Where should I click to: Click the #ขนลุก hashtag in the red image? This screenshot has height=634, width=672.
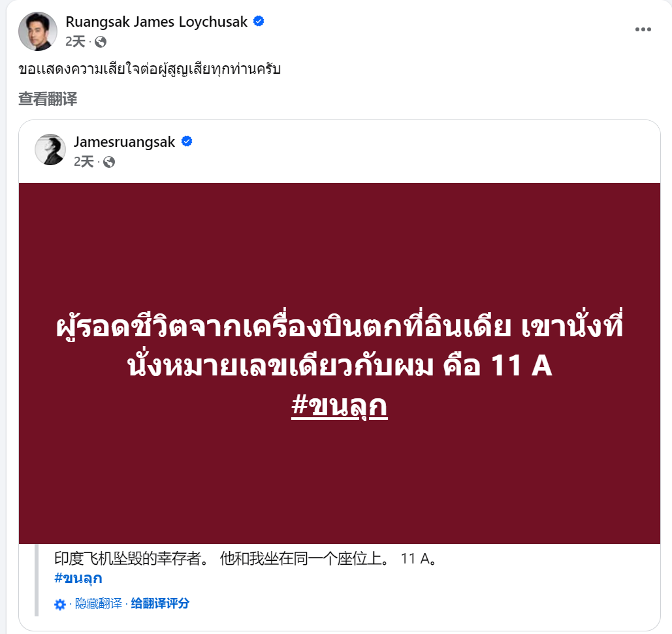click(340, 405)
